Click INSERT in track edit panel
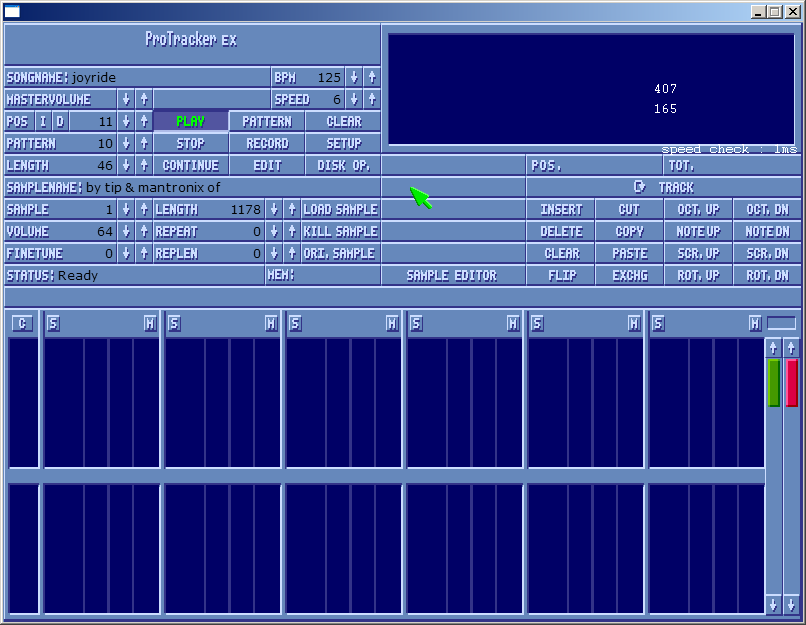 (x=561, y=209)
